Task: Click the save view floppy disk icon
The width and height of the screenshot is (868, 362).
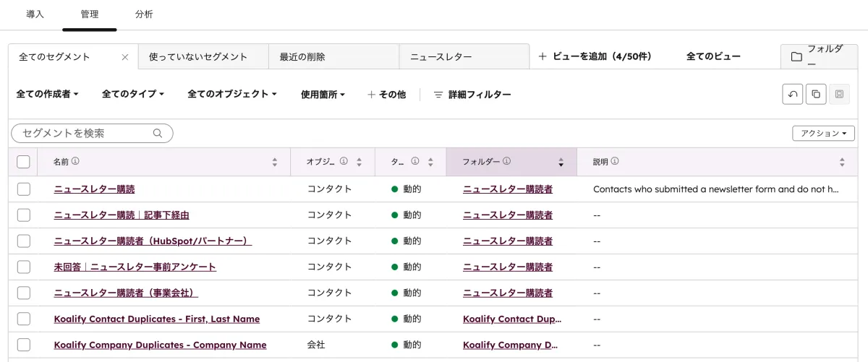Action: [x=839, y=94]
